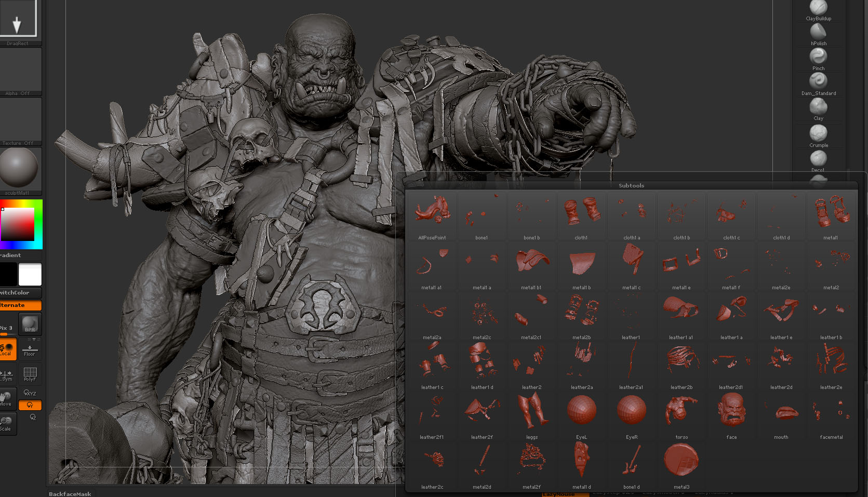Toggle the L.Sym symmetry button
This screenshot has width=868, height=497.
tap(8, 374)
